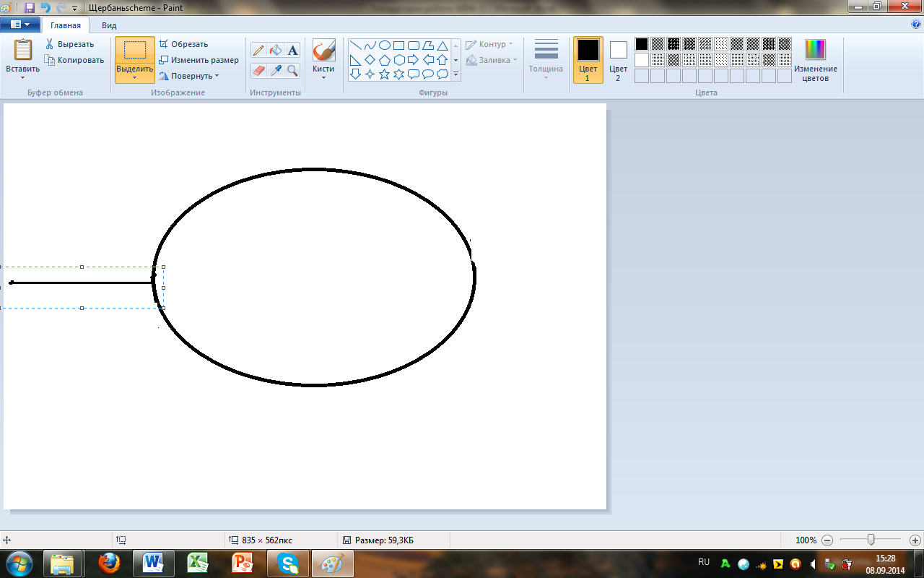The image size is (924, 578).
Task: Pick the black color swatch in palette
Action: [x=641, y=44]
